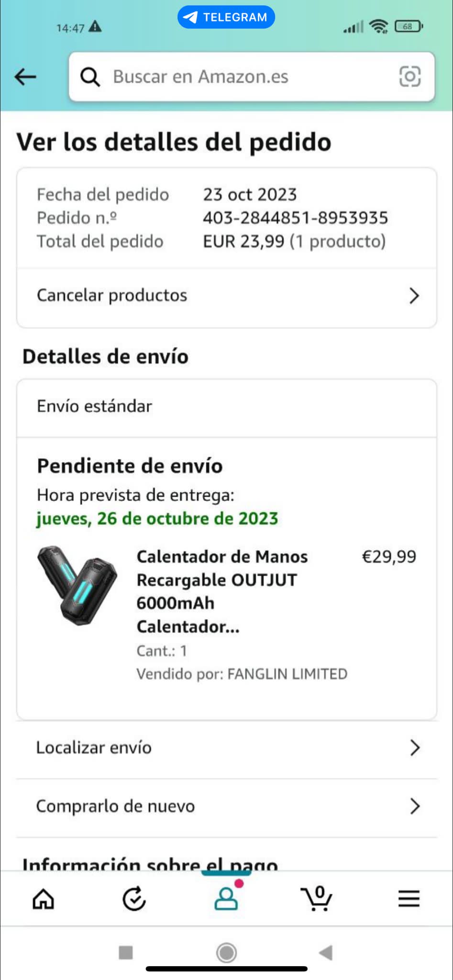Open the hand warmer product thumbnail
The image size is (453, 980).
coord(77,585)
